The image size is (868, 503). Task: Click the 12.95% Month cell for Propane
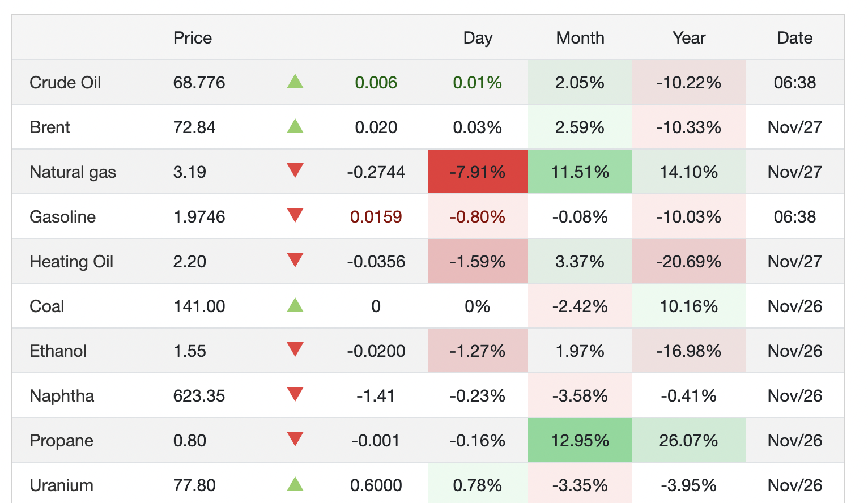pyautogui.click(x=580, y=440)
